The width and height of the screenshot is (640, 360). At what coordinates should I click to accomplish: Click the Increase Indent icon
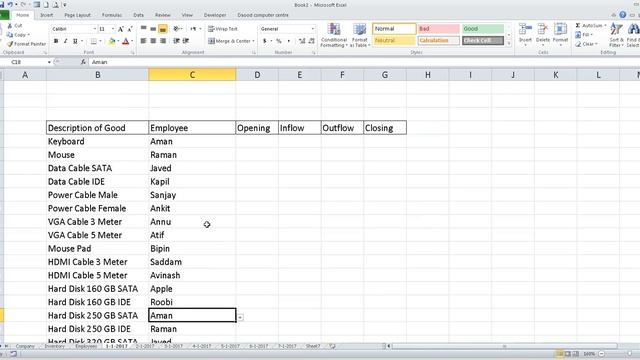tap(186, 41)
